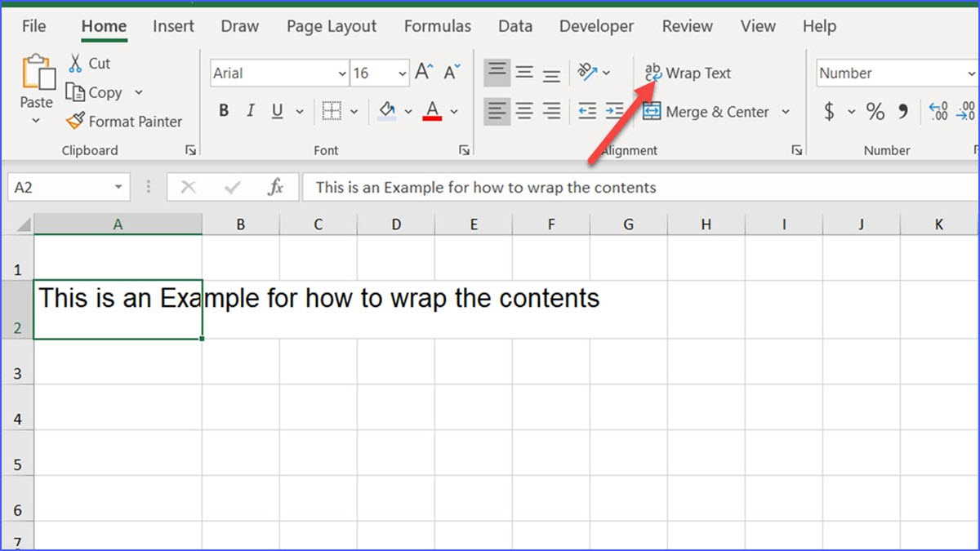Select the red Font Color swatch
980x551 pixels.
tap(430, 111)
